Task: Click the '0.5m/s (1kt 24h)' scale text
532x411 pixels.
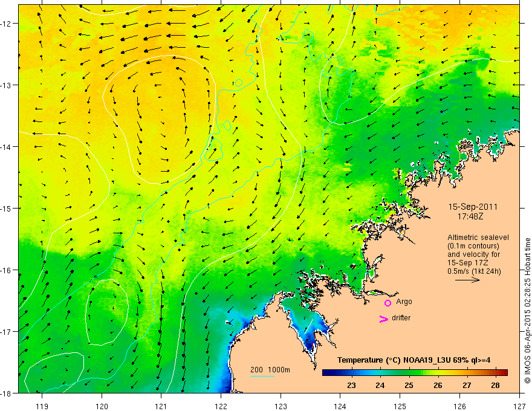Action: pyautogui.click(x=474, y=271)
